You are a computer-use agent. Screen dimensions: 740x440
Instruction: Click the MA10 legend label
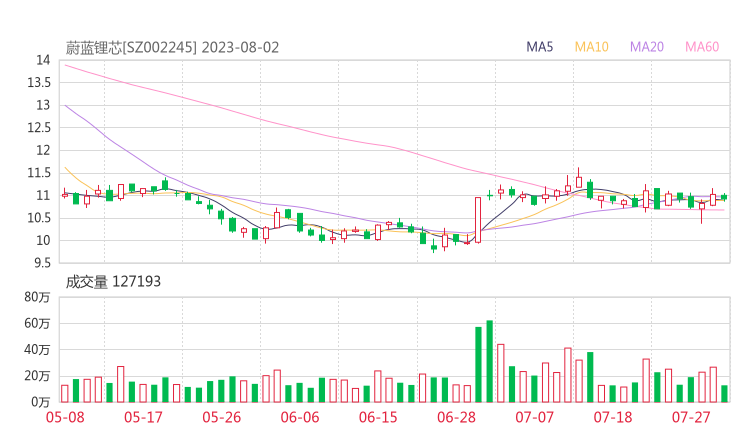pyautogui.click(x=591, y=47)
